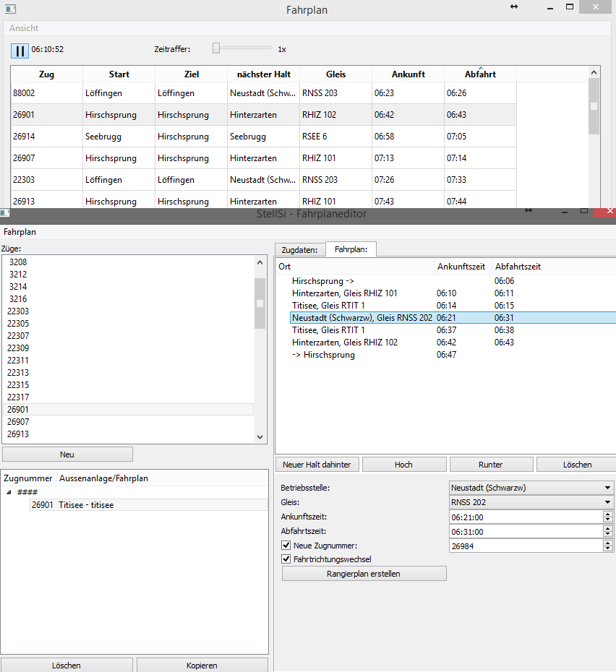This screenshot has height=672, width=616.
Task: Select train 22303 row in Fahrplan table
Action: (263, 180)
